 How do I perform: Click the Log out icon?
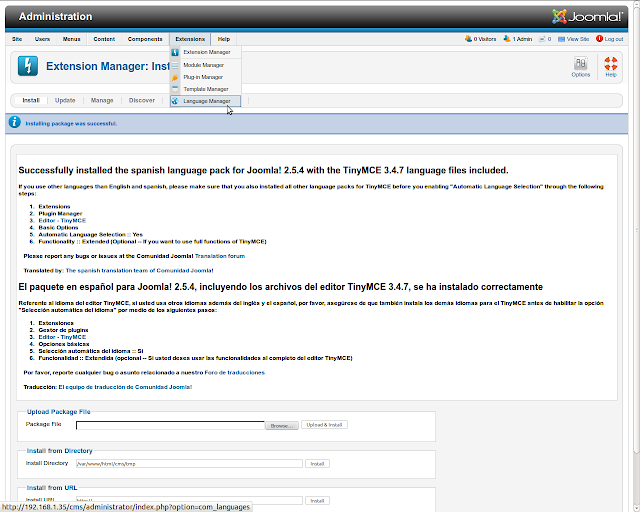tap(599, 39)
